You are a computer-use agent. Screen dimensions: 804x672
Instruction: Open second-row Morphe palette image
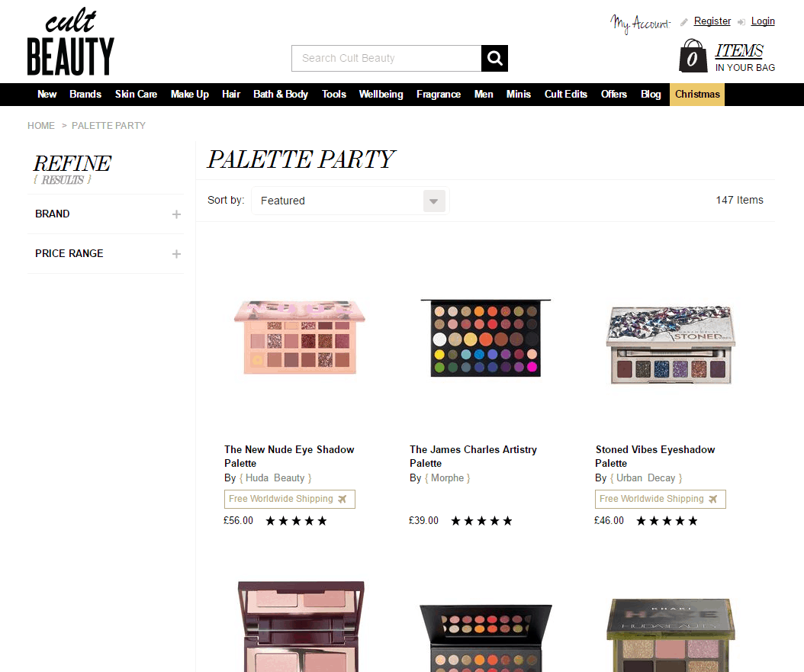pyautogui.click(x=486, y=638)
